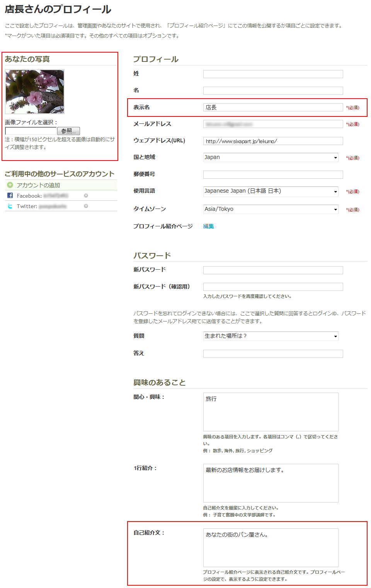Focus the 姓 last name field
371x588 pixels.
click(x=273, y=74)
